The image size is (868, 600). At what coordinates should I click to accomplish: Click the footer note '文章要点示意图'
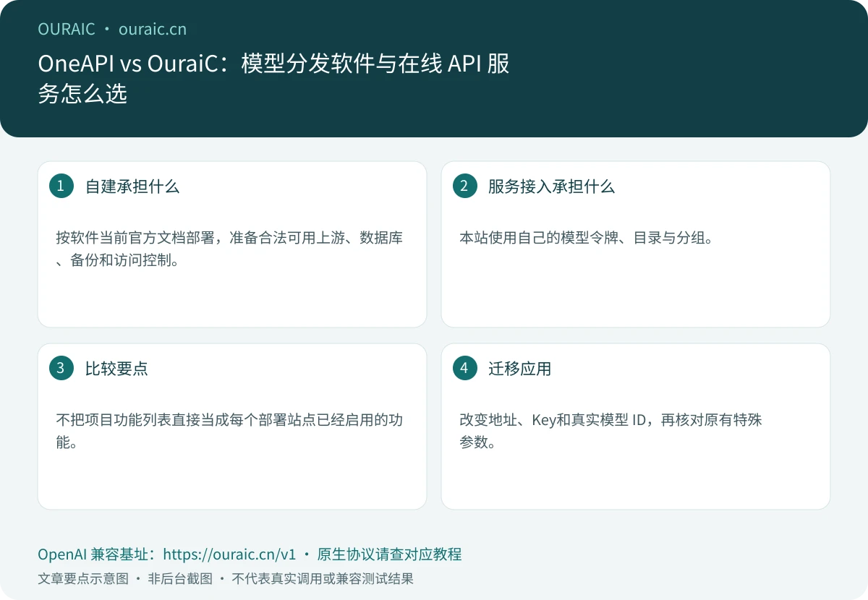pyautogui.click(x=82, y=578)
